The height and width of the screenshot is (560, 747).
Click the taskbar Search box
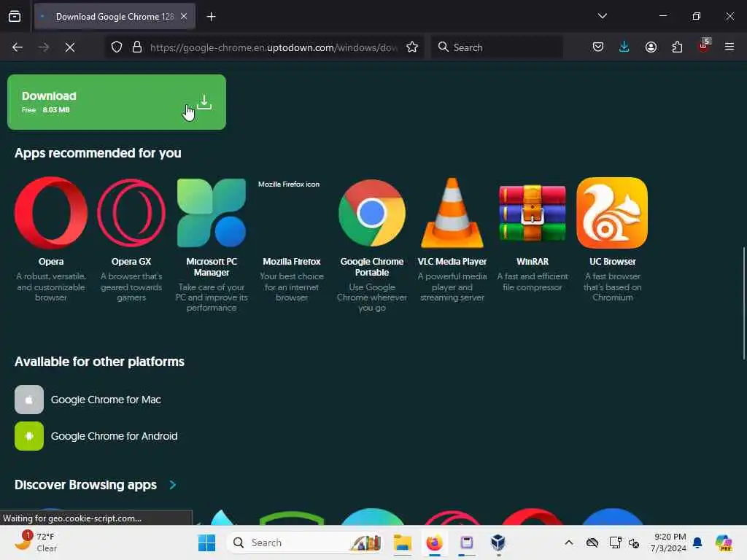(306, 542)
